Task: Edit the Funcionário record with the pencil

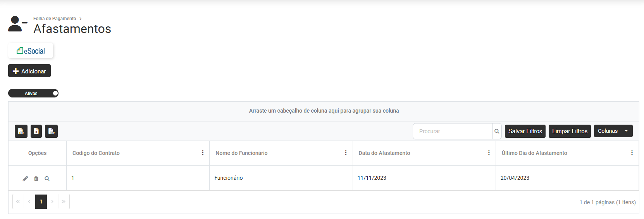Action: (25, 179)
